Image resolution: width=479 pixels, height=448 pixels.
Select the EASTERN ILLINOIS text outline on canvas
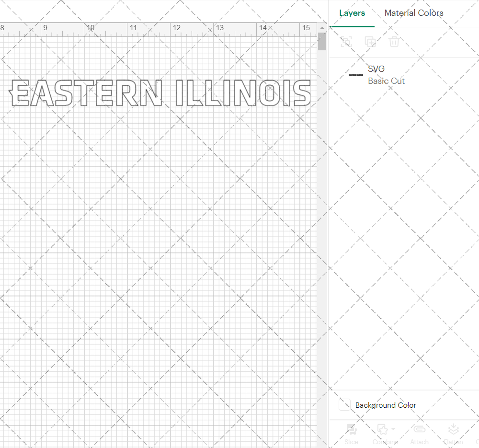(160, 93)
